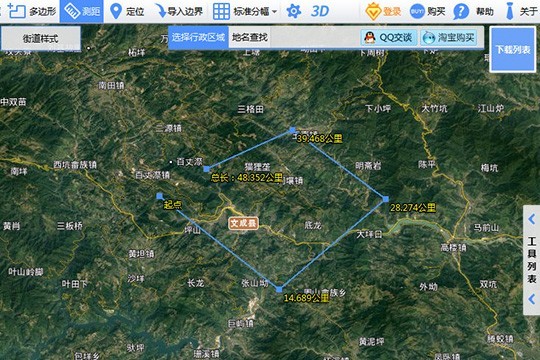Open the 工具列表 tool list panel
540x360 pixels.
(531, 260)
